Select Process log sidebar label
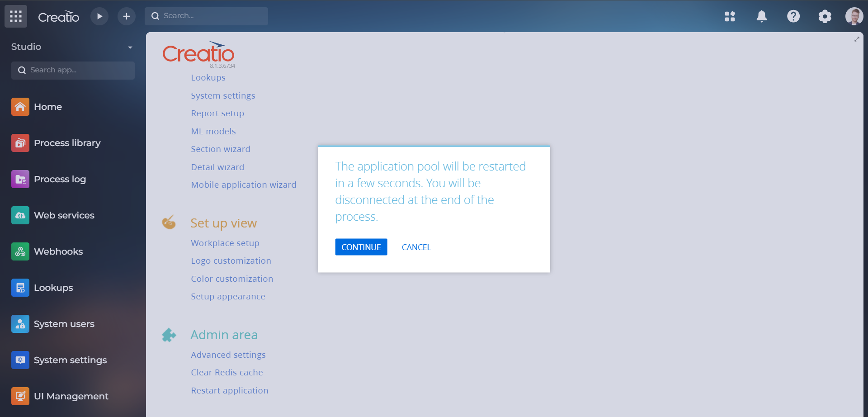868x417 pixels. pos(60,179)
